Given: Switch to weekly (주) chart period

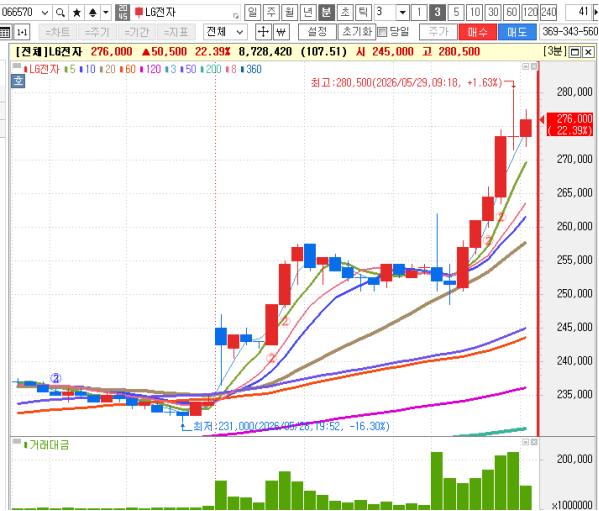Looking at the screenshot, I should click(x=271, y=12).
